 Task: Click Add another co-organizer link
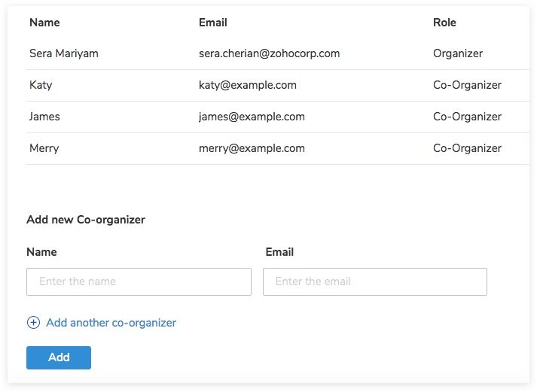tap(111, 323)
